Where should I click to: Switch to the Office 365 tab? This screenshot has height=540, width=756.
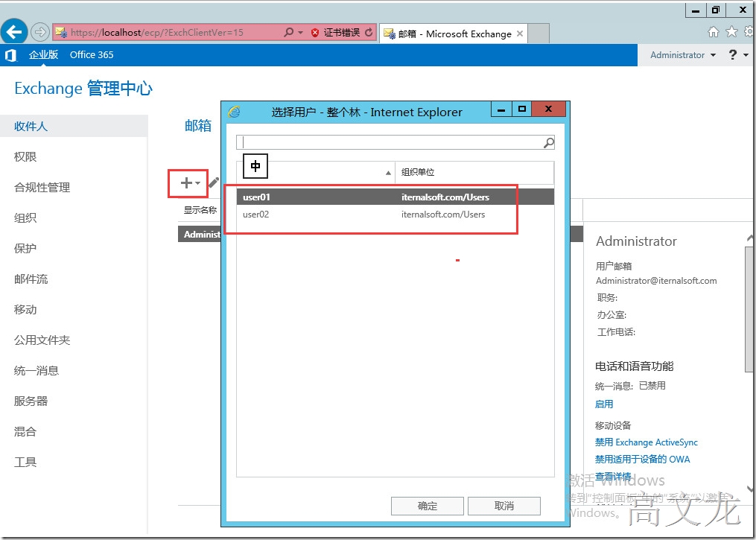[92, 55]
